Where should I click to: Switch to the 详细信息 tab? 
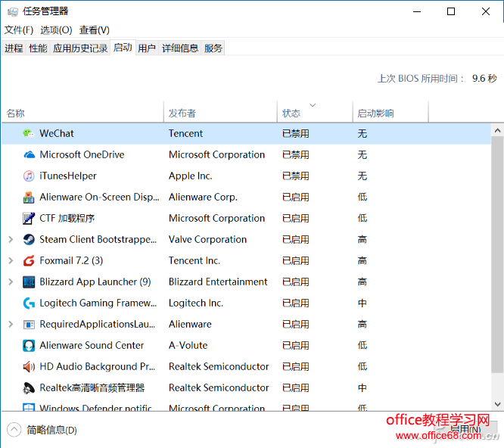[x=180, y=48]
